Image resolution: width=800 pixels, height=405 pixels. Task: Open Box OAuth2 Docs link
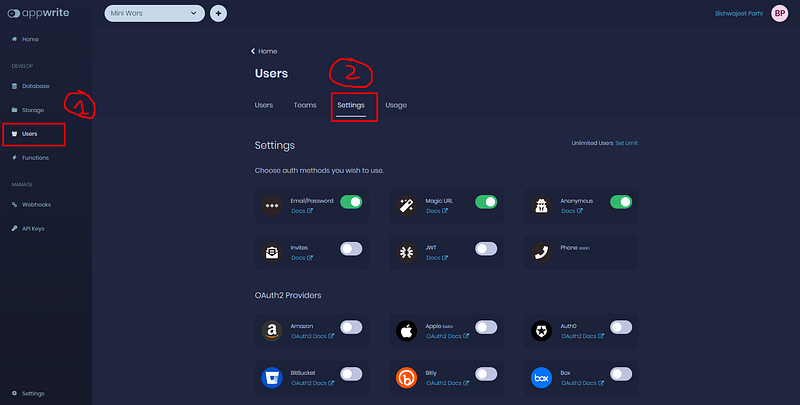(x=582, y=384)
